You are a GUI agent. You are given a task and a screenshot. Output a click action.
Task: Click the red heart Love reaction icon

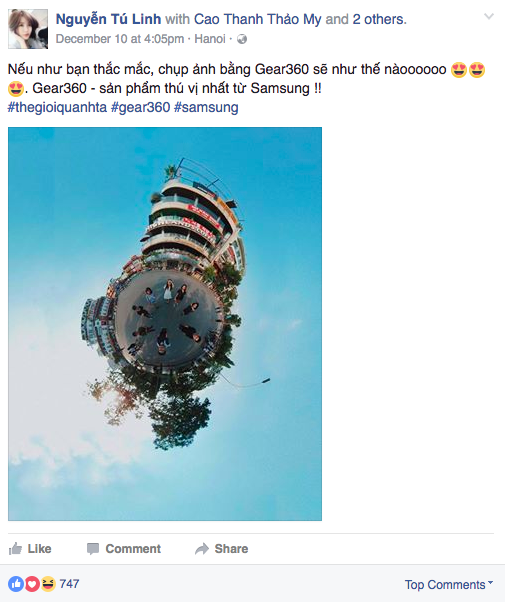(x=32, y=584)
